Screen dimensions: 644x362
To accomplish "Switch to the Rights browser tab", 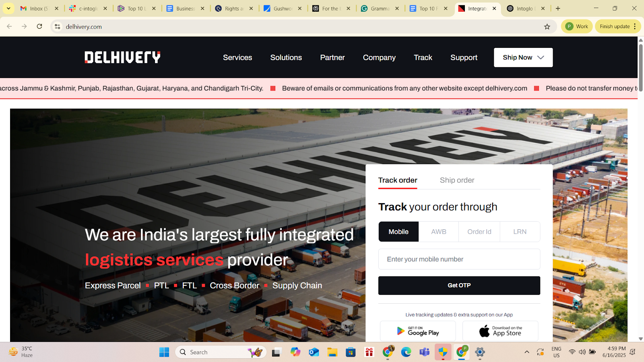I will click(234, 8).
